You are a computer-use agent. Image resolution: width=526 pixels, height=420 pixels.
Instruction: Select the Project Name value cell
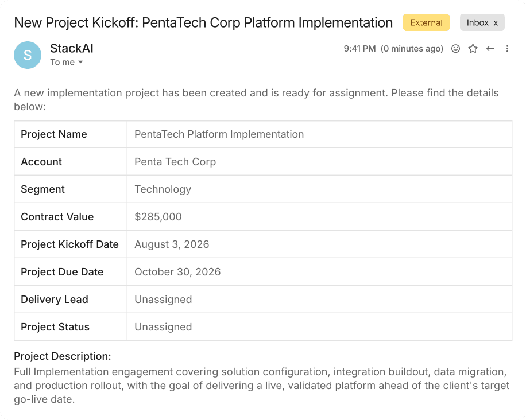tap(319, 134)
